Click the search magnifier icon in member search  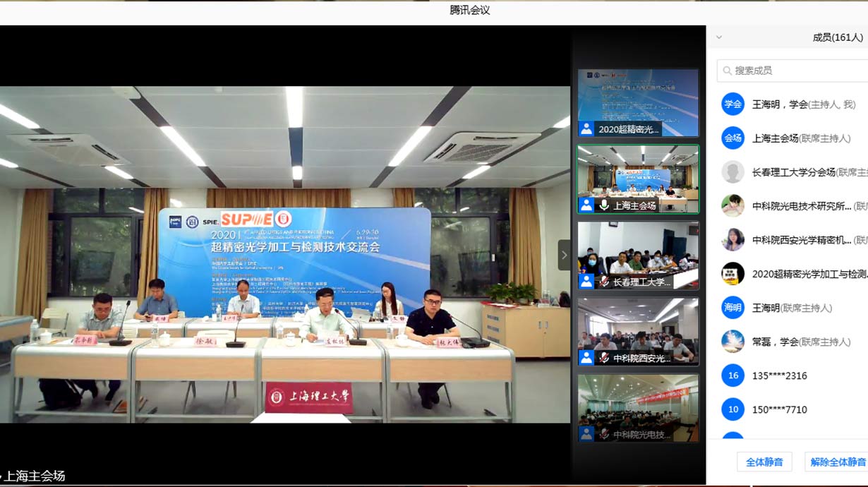[x=726, y=71]
